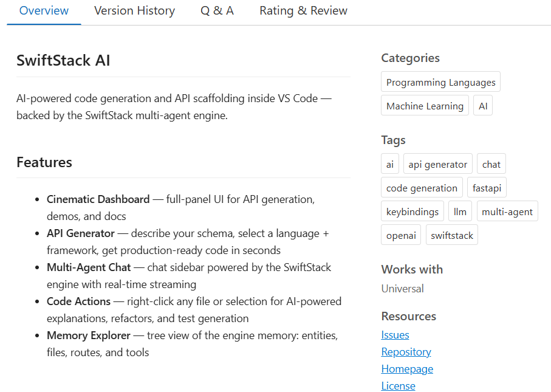Click the keybindings tag
551x392 pixels.
point(412,211)
